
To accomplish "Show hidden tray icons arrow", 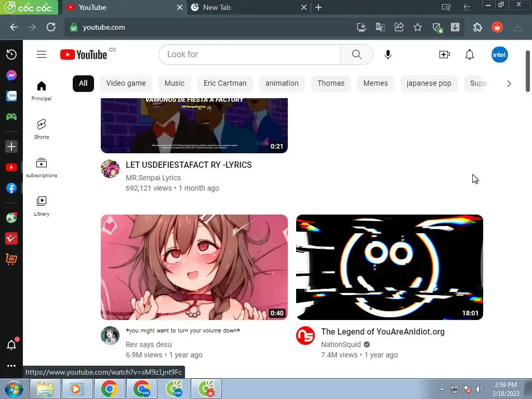I will tap(442, 389).
